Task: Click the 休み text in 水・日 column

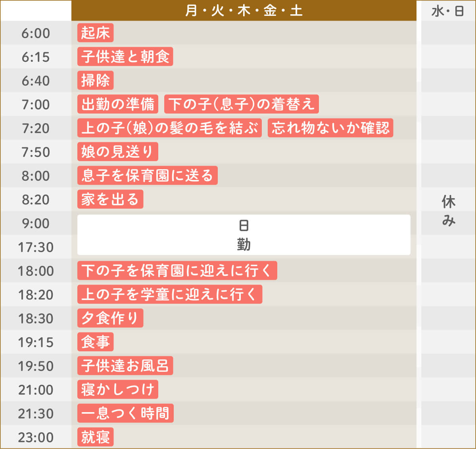Action: coord(449,211)
